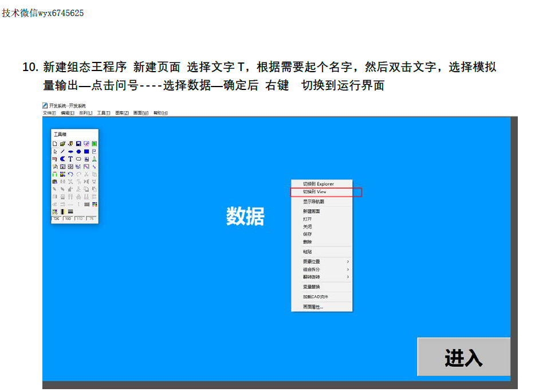Select 画面属性... in the context menu

pyautogui.click(x=313, y=307)
